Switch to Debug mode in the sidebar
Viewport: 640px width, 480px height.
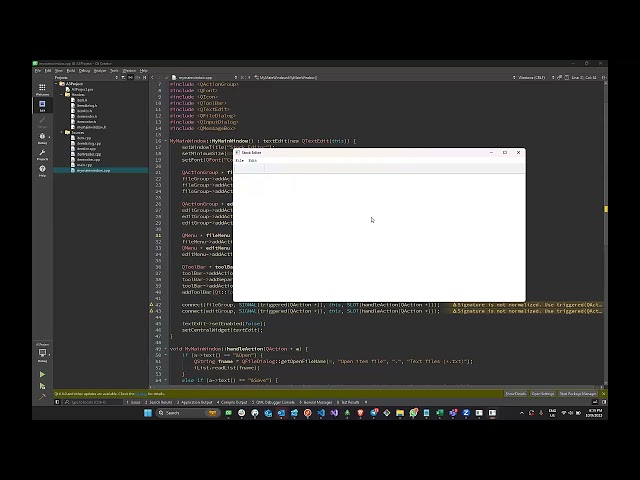[x=42, y=138]
